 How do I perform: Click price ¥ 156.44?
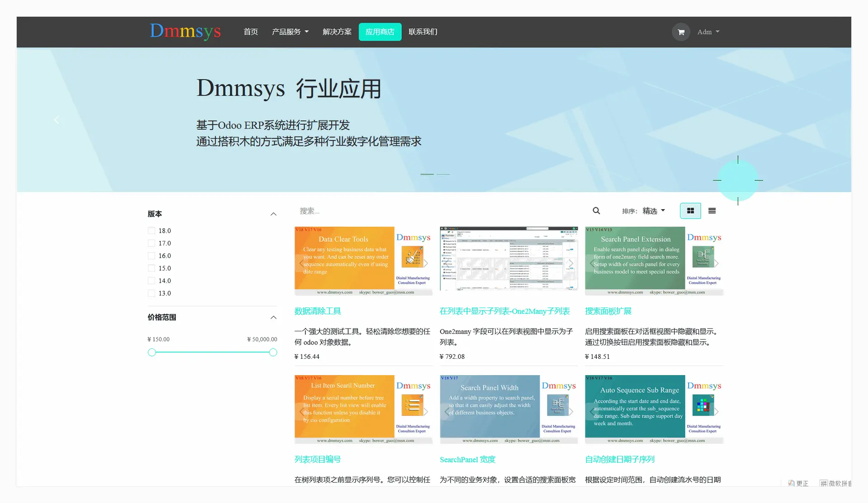point(307,357)
